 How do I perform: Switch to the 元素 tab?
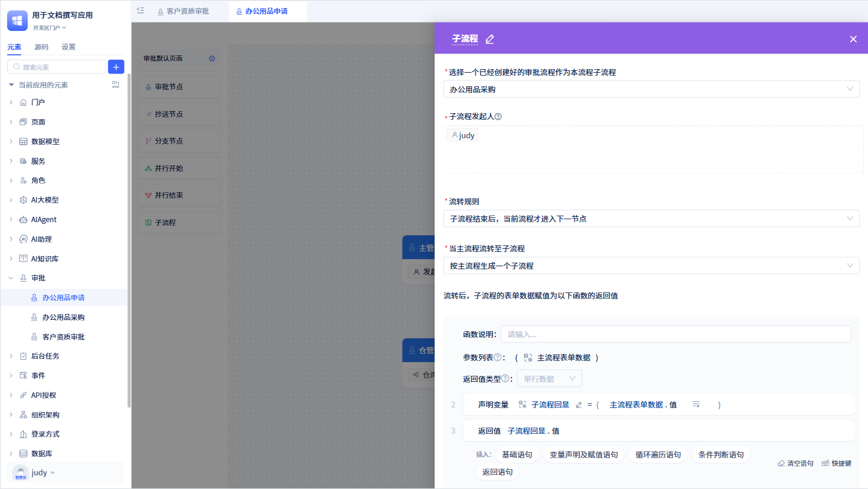14,47
